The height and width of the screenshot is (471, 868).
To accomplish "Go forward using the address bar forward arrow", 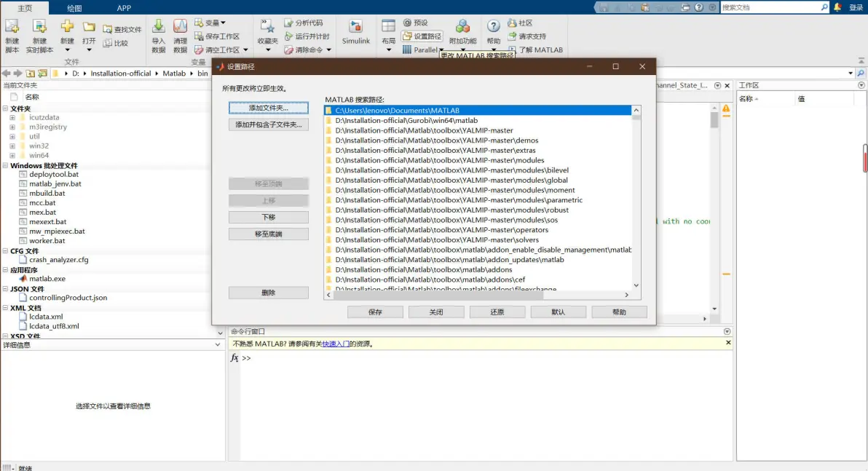I will tap(17, 73).
